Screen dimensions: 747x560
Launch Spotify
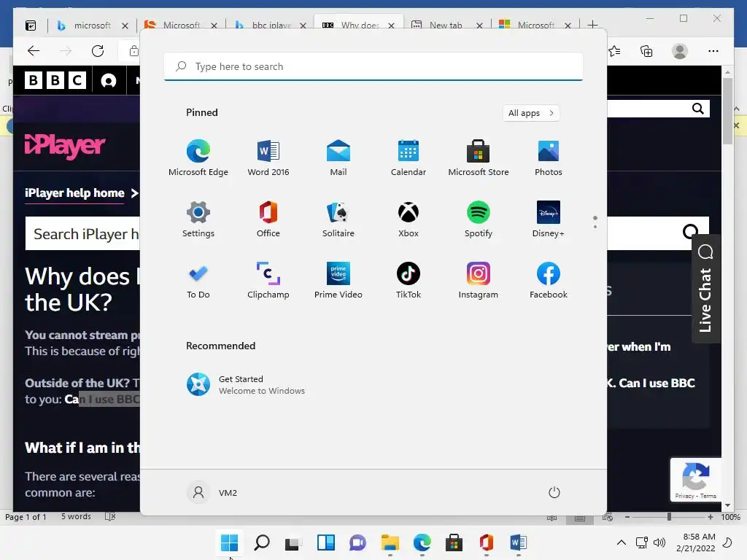[479, 219]
